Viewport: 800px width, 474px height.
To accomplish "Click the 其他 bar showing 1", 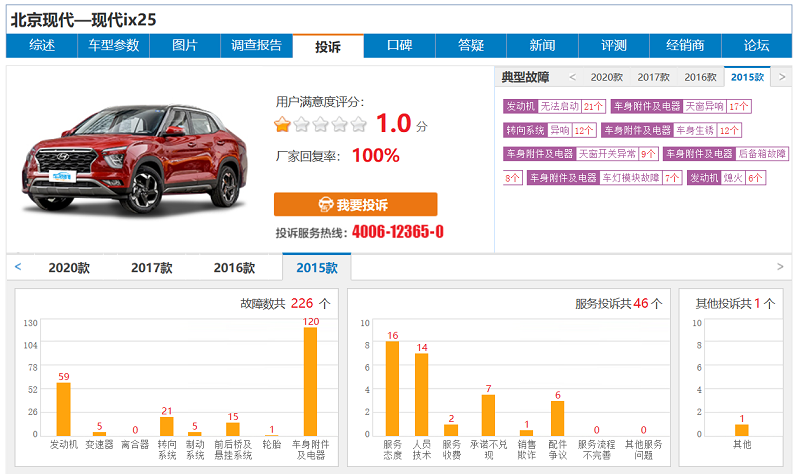I will [742, 430].
